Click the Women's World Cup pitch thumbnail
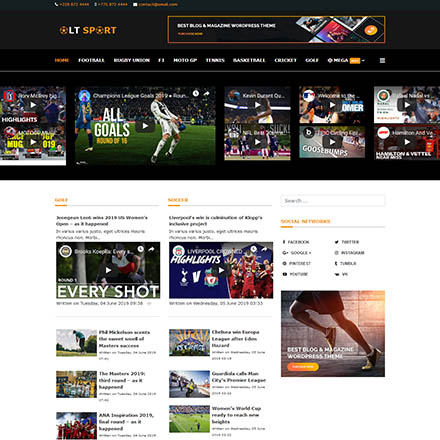440x440 pixels. pyautogui.click(x=189, y=419)
